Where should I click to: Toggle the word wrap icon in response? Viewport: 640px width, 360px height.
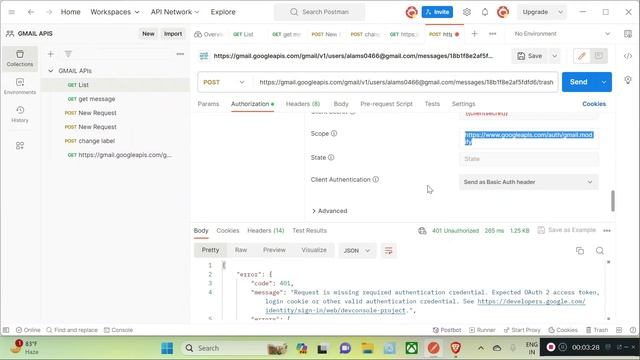point(388,251)
